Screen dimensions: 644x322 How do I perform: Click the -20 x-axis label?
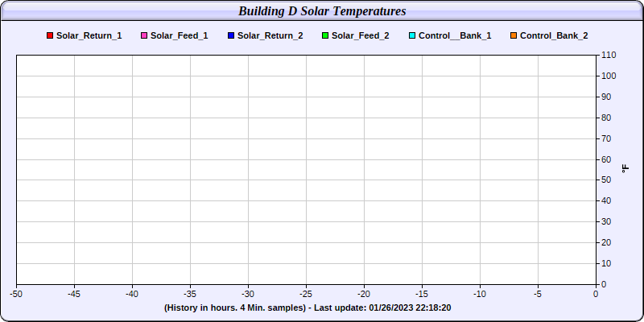tap(364, 295)
